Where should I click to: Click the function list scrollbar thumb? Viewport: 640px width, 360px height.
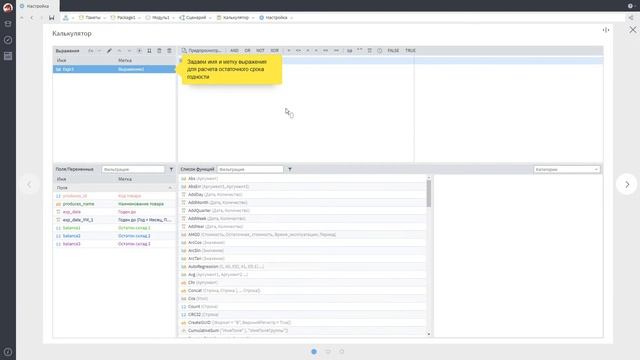click(429, 193)
